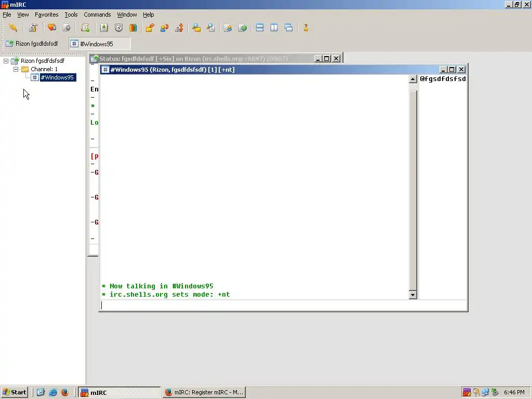The width and height of the screenshot is (532, 399).
Task: Open the Tools menu
Action: pos(71,15)
